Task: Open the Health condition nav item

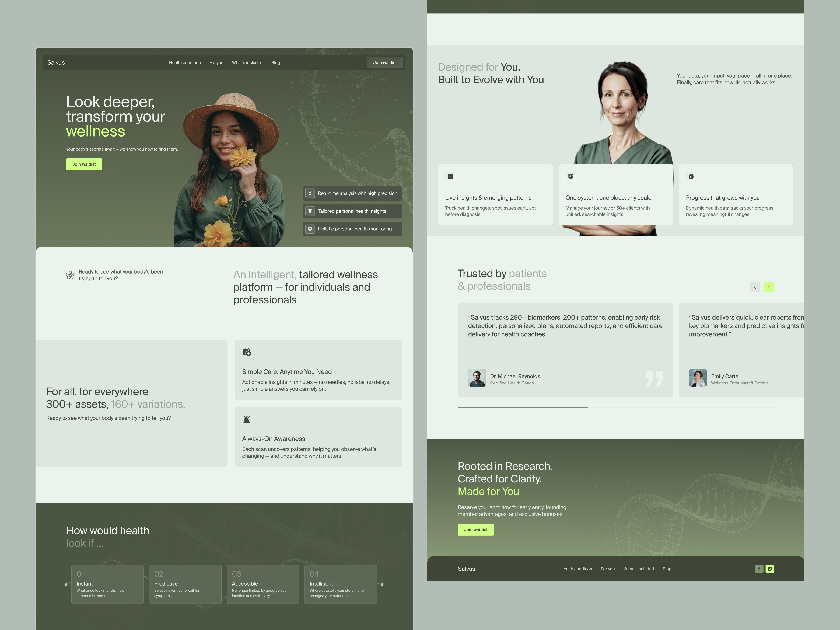Action: click(185, 62)
